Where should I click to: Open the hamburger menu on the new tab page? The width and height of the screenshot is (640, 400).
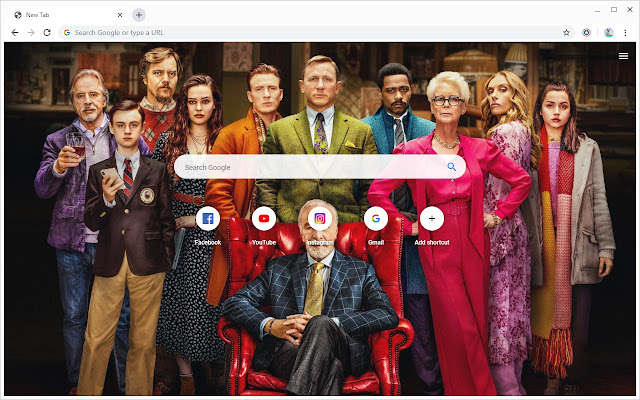pyautogui.click(x=623, y=56)
